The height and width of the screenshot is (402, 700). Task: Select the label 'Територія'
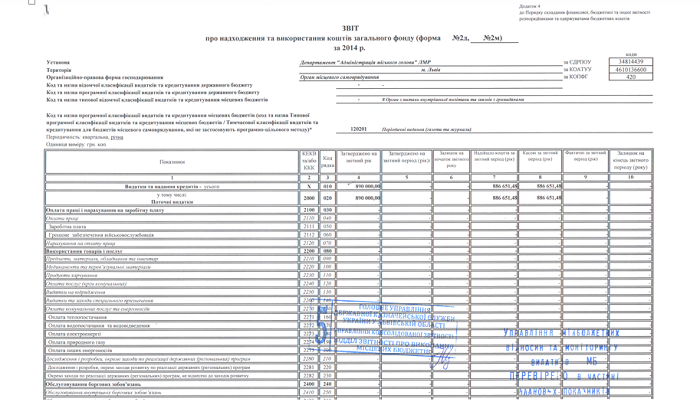(x=58, y=70)
